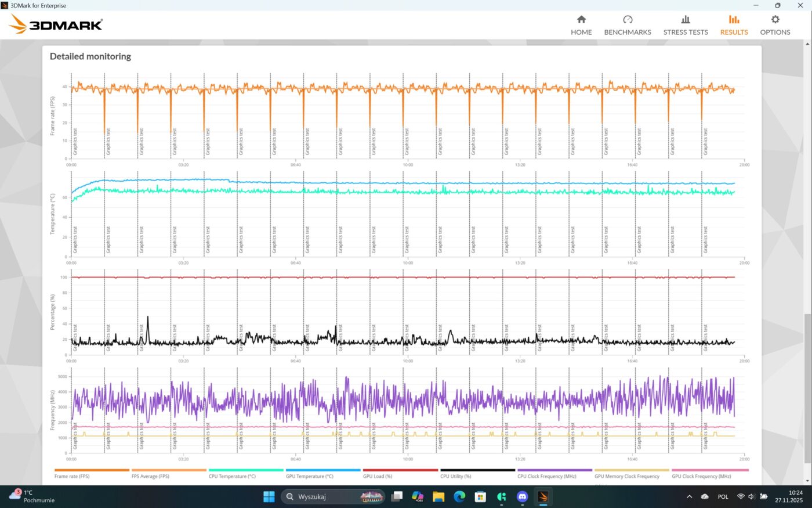812x508 pixels.
Task: Launch Microsoft Edge from the taskbar
Action: point(459,496)
